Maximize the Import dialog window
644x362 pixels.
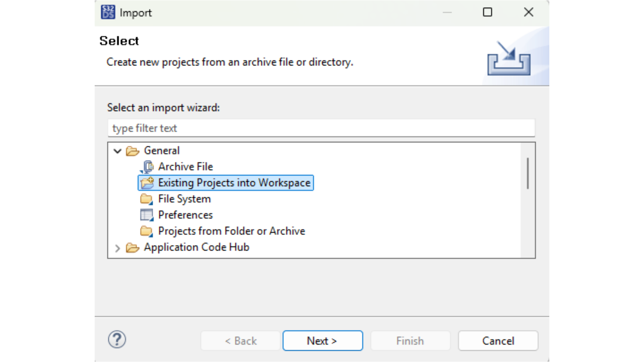coord(487,12)
